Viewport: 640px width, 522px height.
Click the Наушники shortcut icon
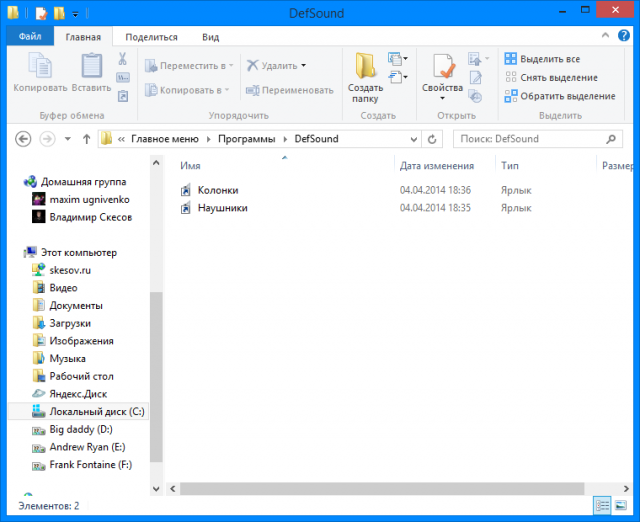(186, 208)
